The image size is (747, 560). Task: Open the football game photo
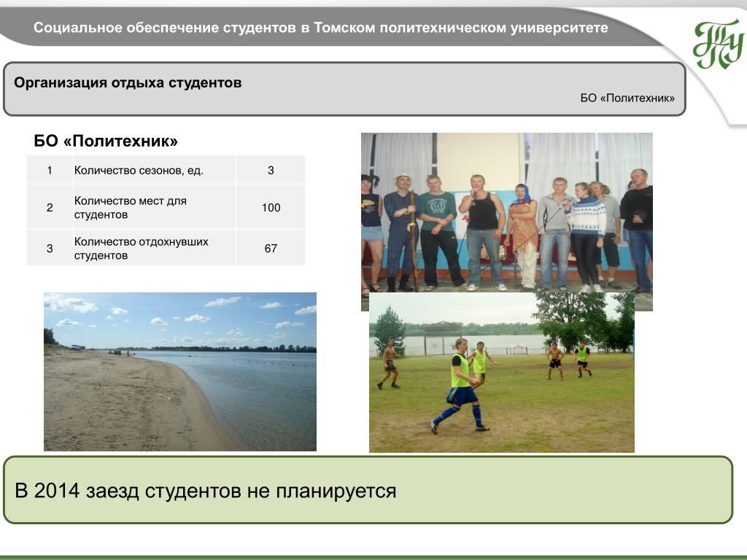[502, 373]
